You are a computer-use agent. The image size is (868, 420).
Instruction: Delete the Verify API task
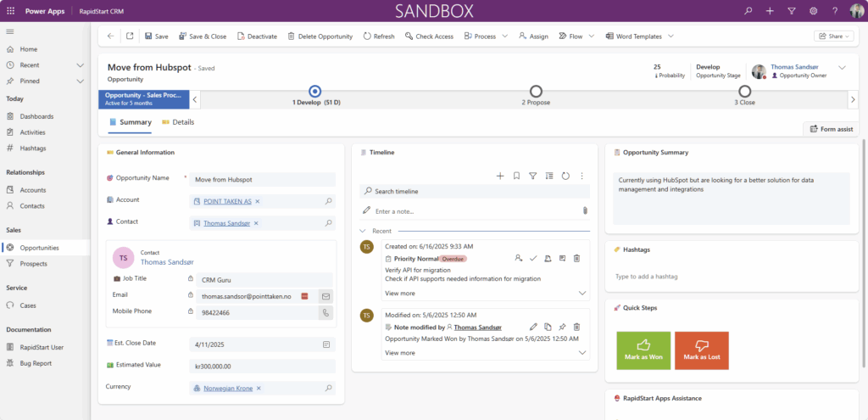pyautogui.click(x=576, y=258)
